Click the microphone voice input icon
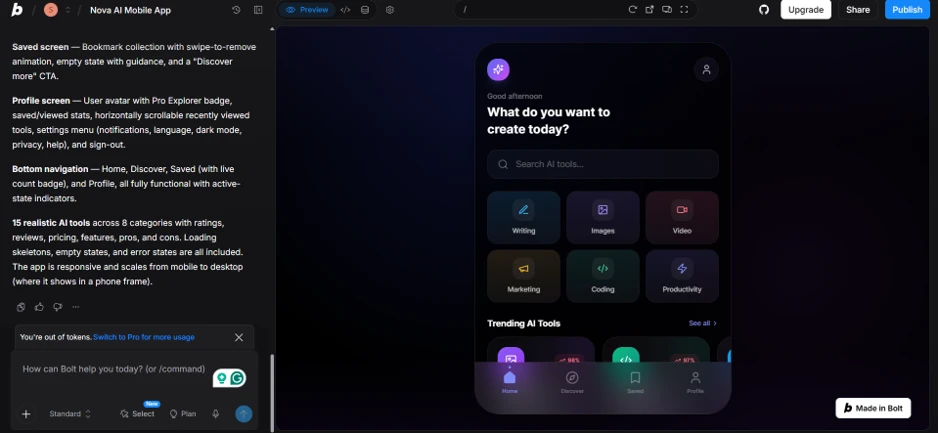The height and width of the screenshot is (433, 938). [x=215, y=413]
